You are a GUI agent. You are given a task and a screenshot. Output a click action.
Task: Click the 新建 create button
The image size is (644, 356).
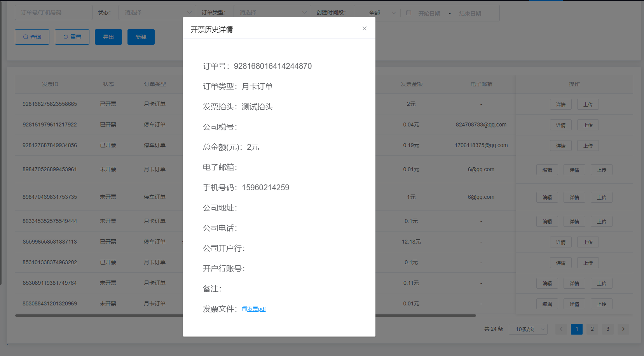click(141, 37)
